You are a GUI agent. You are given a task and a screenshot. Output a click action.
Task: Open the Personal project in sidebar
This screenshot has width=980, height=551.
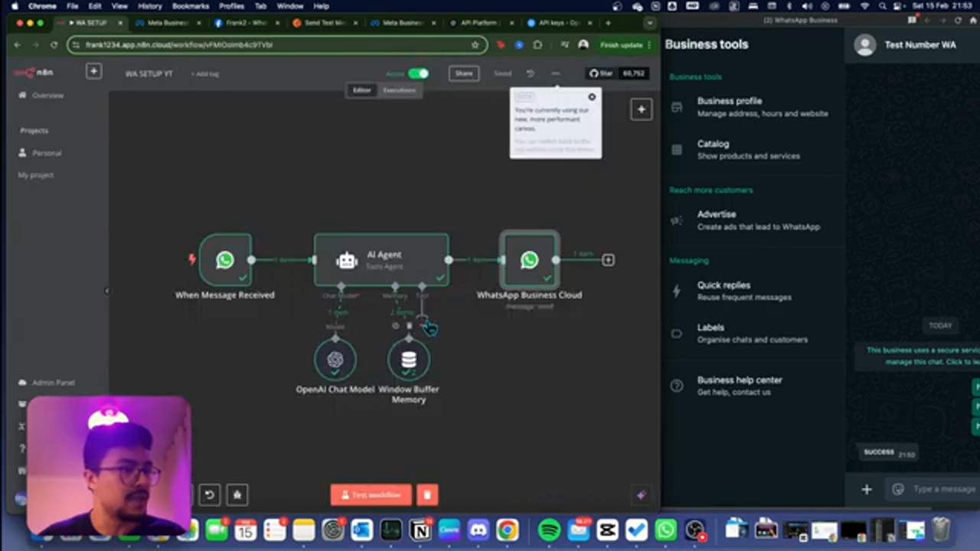47,153
